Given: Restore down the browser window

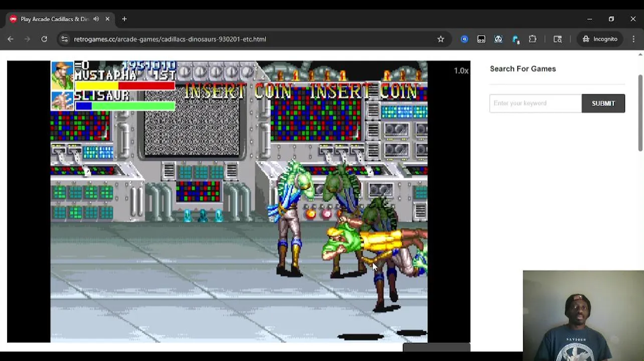Looking at the screenshot, I should coord(611,19).
